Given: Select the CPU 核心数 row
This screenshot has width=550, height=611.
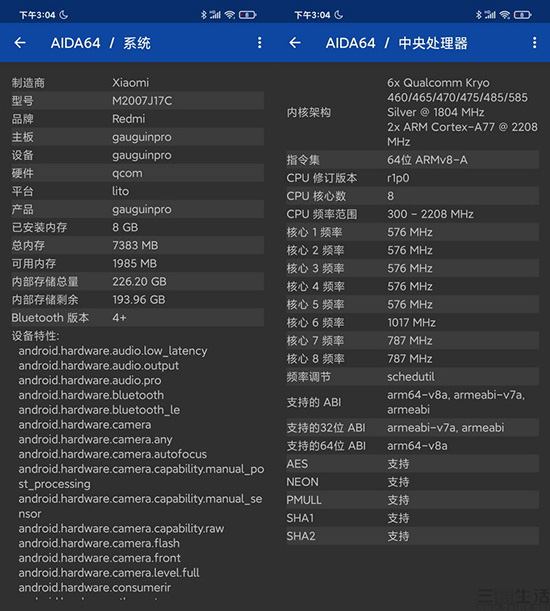Looking at the screenshot, I should [413, 196].
